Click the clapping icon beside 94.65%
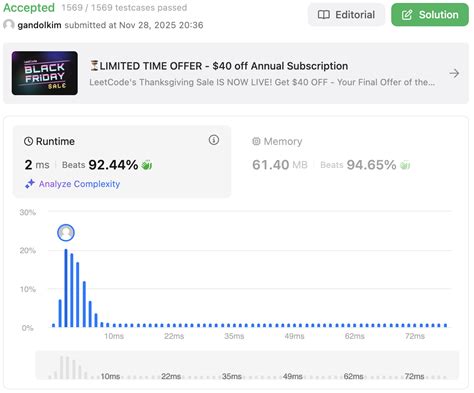 405,165
